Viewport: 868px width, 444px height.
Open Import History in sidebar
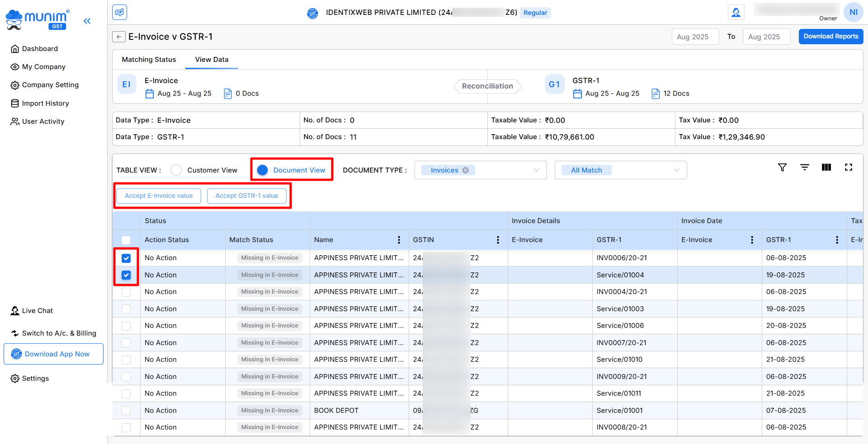pyautogui.click(x=40, y=103)
